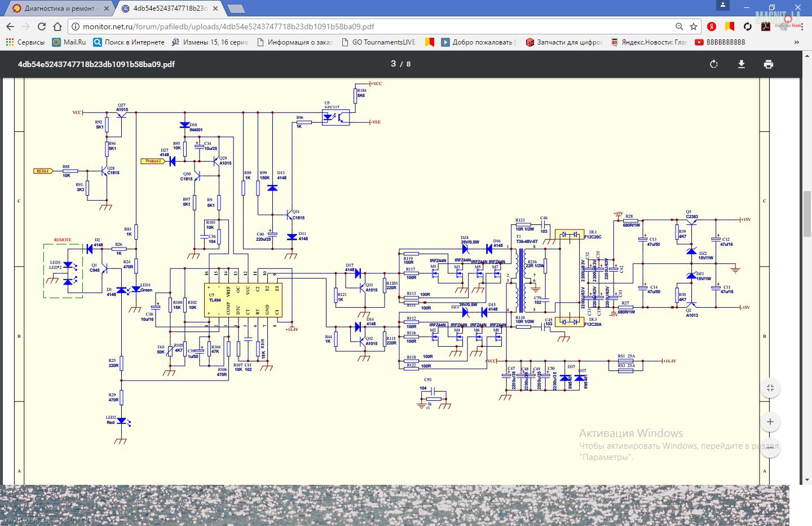Click the KPC117 optocoupler U5 symbol
The width and height of the screenshot is (812, 526).
pyautogui.click(x=336, y=117)
